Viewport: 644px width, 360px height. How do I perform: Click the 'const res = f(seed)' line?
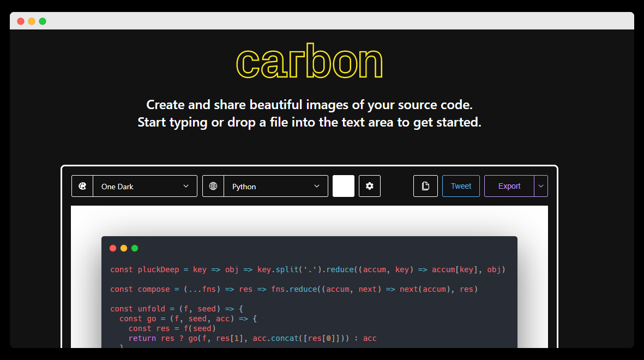[172, 328]
